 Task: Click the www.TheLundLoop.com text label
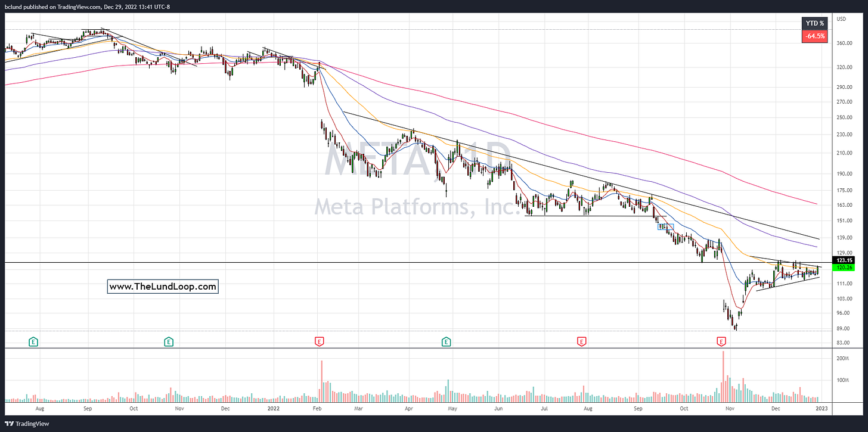[163, 287]
